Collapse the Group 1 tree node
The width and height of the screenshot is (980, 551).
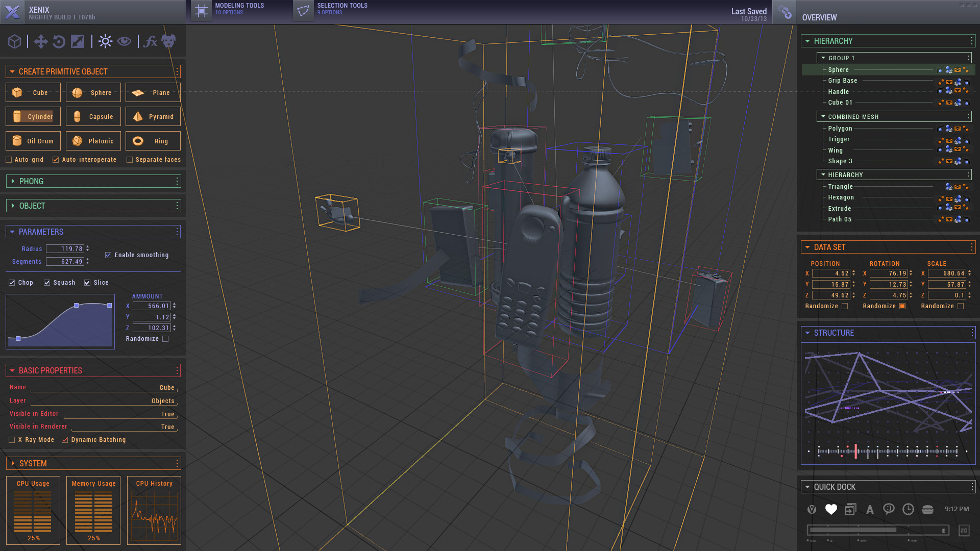tap(823, 58)
